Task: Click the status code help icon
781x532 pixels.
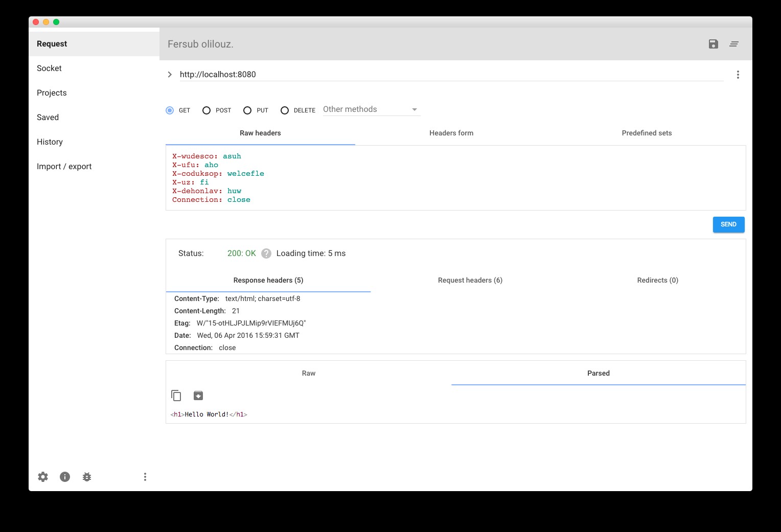Action: click(x=266, y=253)
